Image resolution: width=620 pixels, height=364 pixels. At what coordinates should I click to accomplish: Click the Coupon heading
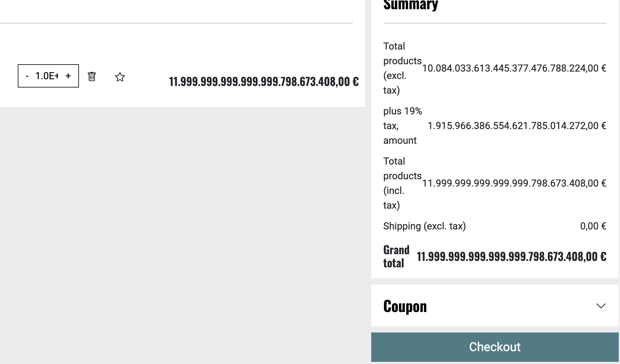click(x=405, y=306)
